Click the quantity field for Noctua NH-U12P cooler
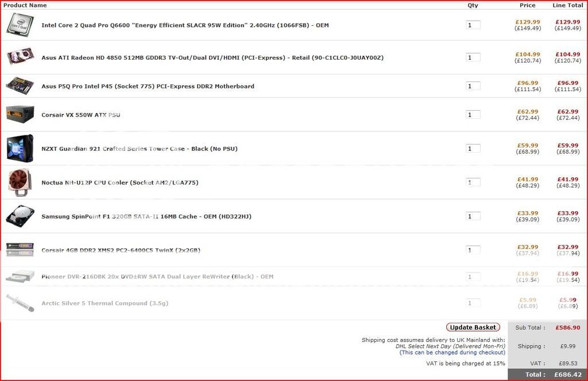 click(x=473, y=182)
